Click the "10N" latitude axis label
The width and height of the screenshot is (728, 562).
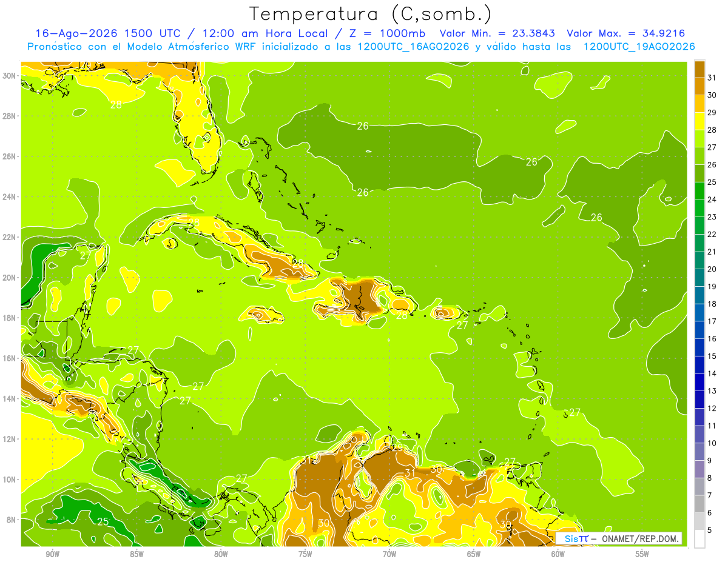click(9, 479)
